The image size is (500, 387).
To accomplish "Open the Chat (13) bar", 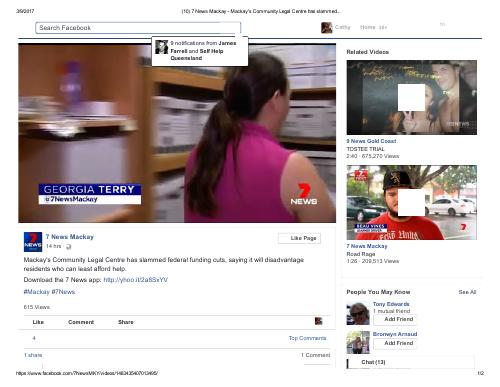I will [x=411, y=362].
